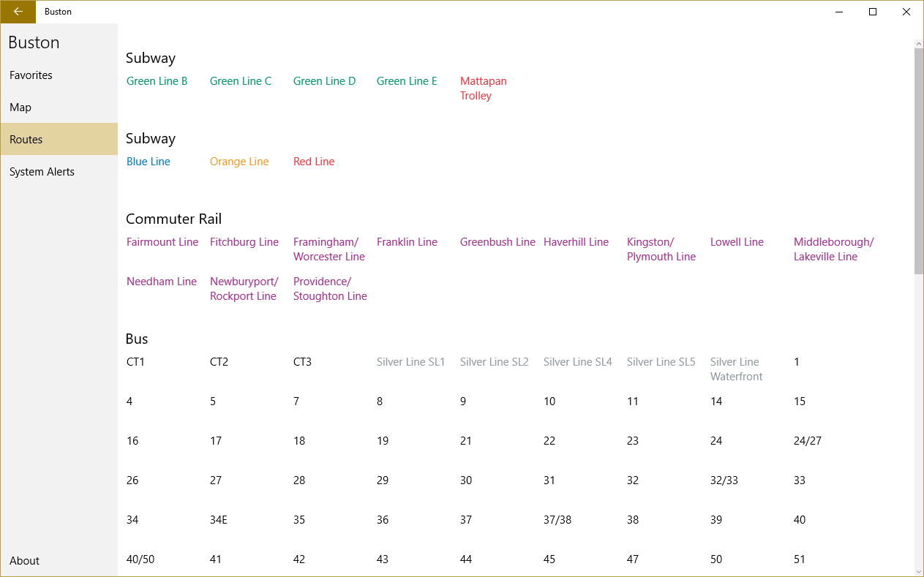The height and width of the screenshot is (577, 924).
Task: Maximize the Buston window
Action: coord(873,12)
